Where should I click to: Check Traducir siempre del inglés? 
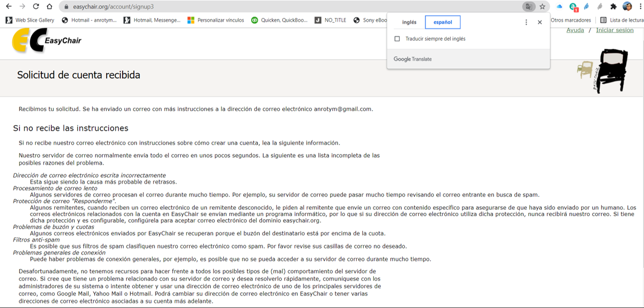click(397, 39)
